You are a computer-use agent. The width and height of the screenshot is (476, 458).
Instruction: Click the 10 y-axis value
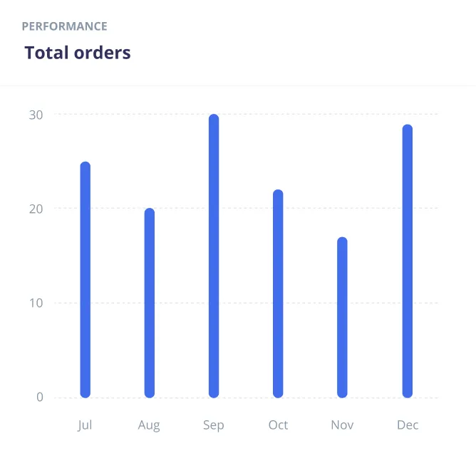(x=36, y=303)
